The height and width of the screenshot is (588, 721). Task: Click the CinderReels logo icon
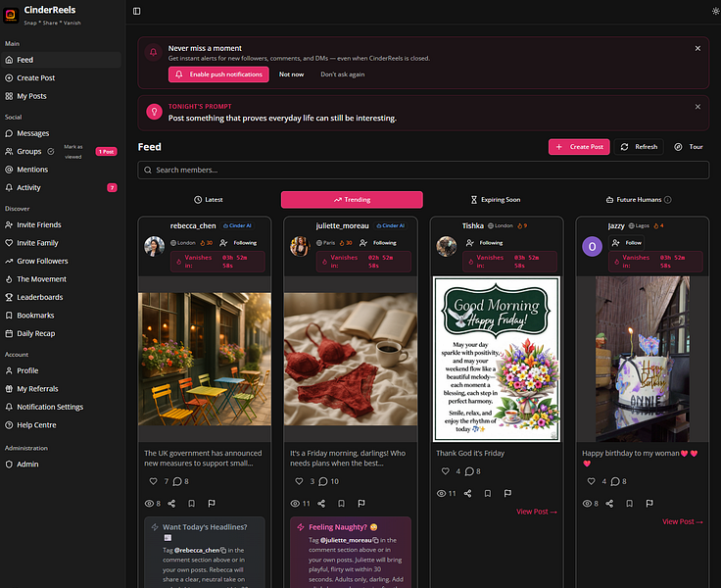tap(11, 15)
